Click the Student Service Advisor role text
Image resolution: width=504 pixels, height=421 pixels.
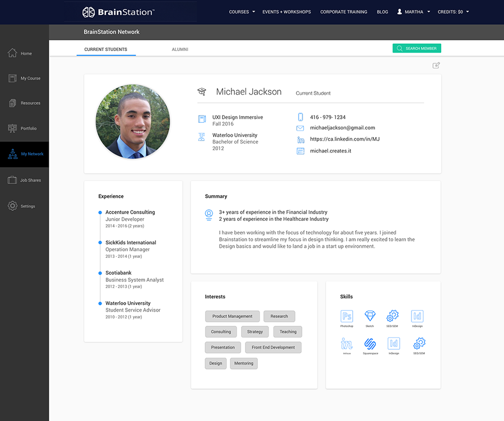pyautogui.click(x=133, y=310)
